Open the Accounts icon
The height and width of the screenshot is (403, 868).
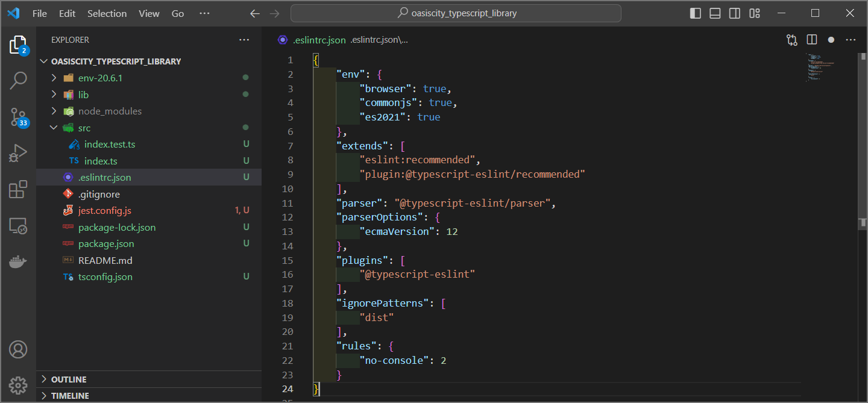click(x=18, y=349)
